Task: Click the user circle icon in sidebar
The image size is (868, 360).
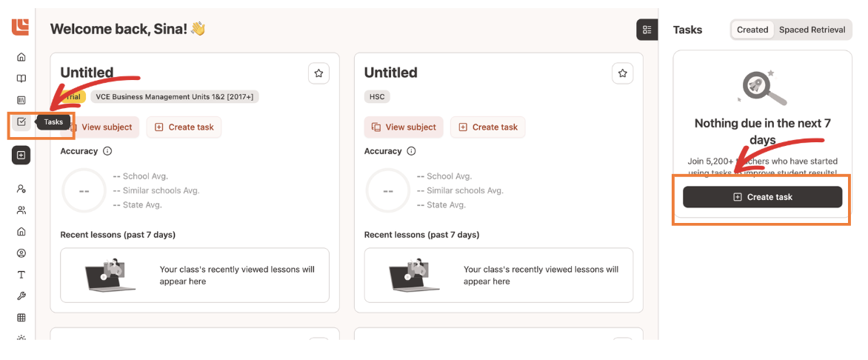Action: coord(21,253)
